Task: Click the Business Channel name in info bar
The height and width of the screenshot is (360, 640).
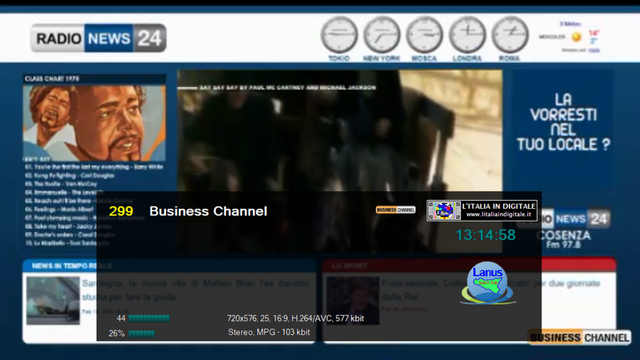Action: pos(208,211)
